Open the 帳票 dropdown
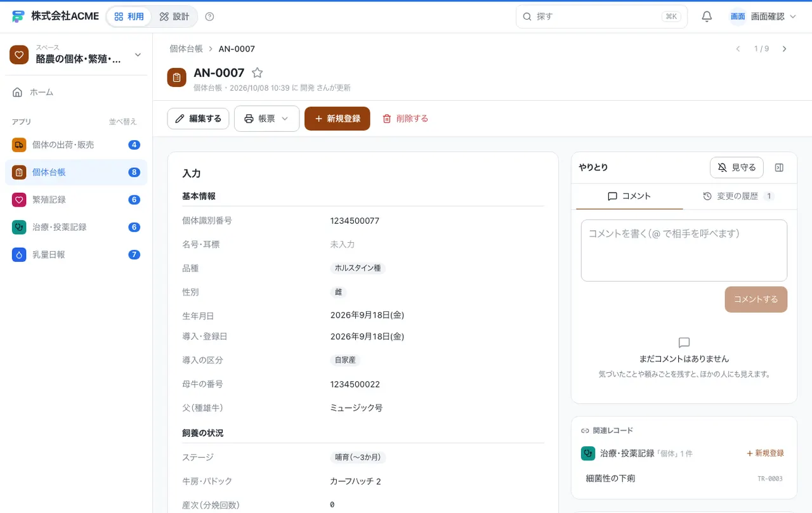Viewport: 812px width, 513px height. 266,119
